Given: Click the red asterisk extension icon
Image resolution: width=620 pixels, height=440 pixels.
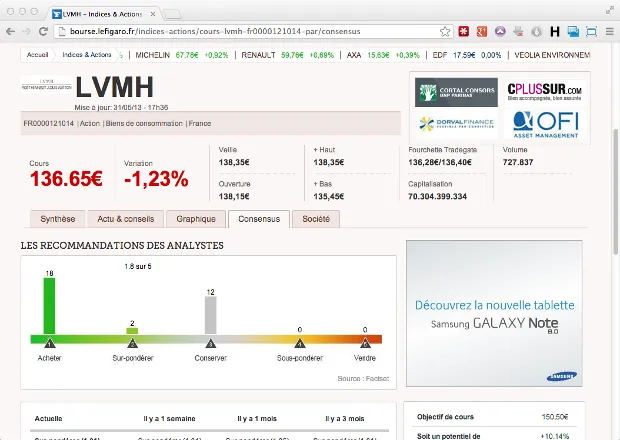Looking at the screenshot, I should tap(463, 31).
